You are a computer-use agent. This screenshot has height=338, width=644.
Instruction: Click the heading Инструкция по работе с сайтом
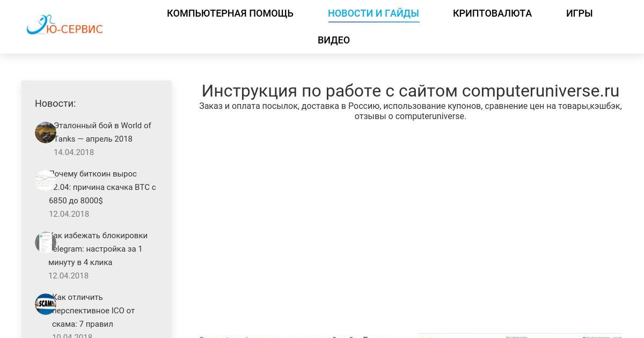[x=411, y=91]
